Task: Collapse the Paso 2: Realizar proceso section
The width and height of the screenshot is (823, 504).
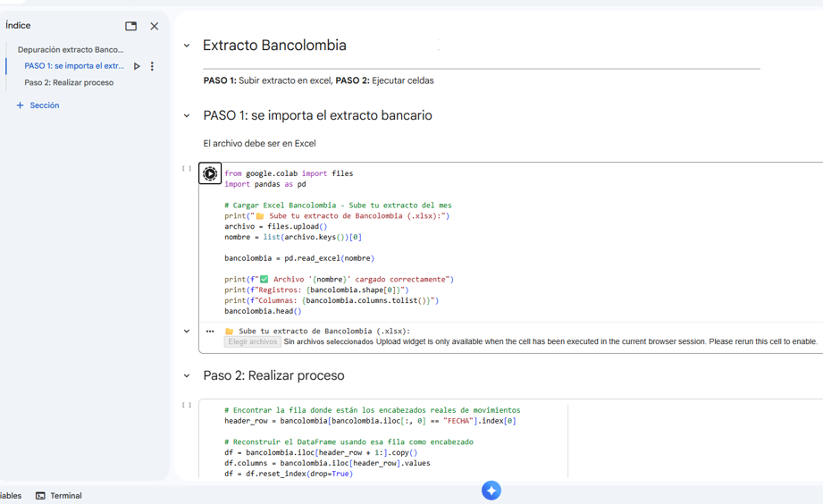Action: click(x=187, y=376)
